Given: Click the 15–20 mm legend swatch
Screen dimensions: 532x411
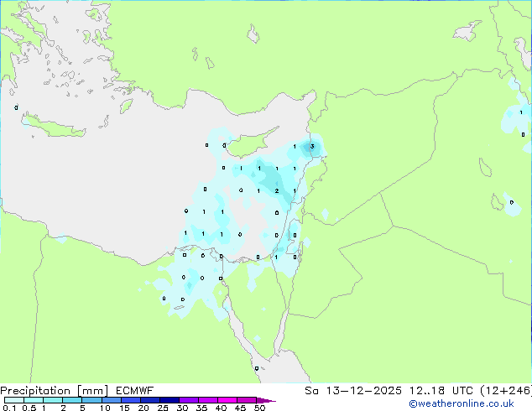Looking at the screenshot, I should (131, 400).
